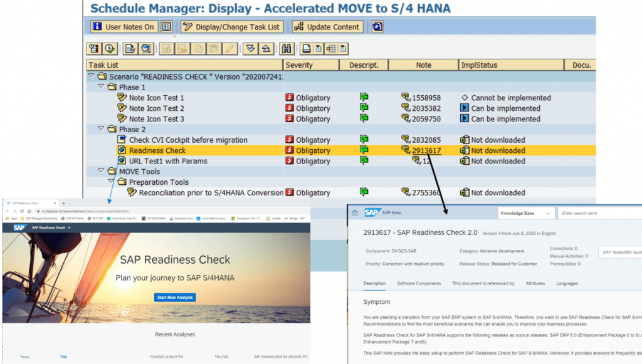Select Reconciliation prior to S/4HANA Conversion task
Viewport: 642px width, 364px height.
(x=211, y=192)
